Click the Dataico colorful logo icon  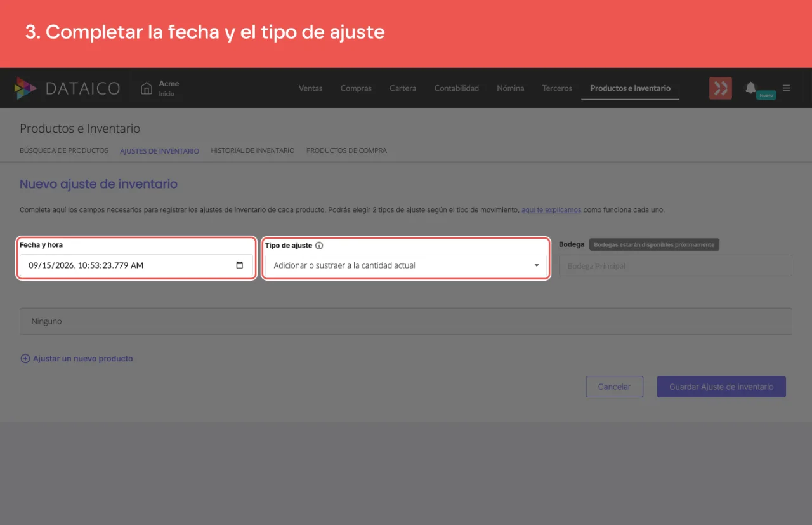pyautogui.click(x=25, y=88)
